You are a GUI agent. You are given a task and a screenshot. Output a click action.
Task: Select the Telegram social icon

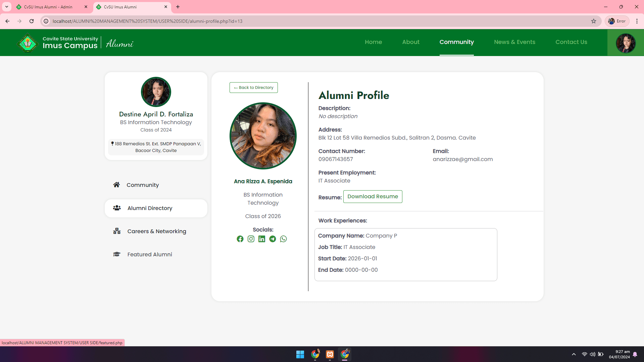[272, 239]
